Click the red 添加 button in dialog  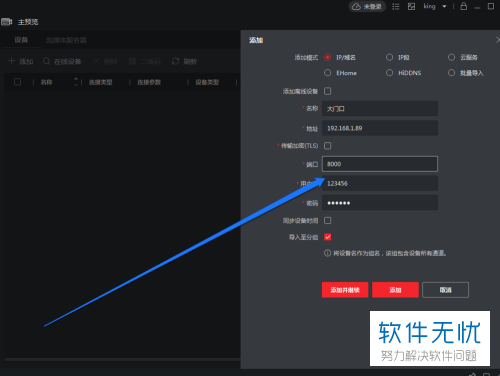click(395, 290)
